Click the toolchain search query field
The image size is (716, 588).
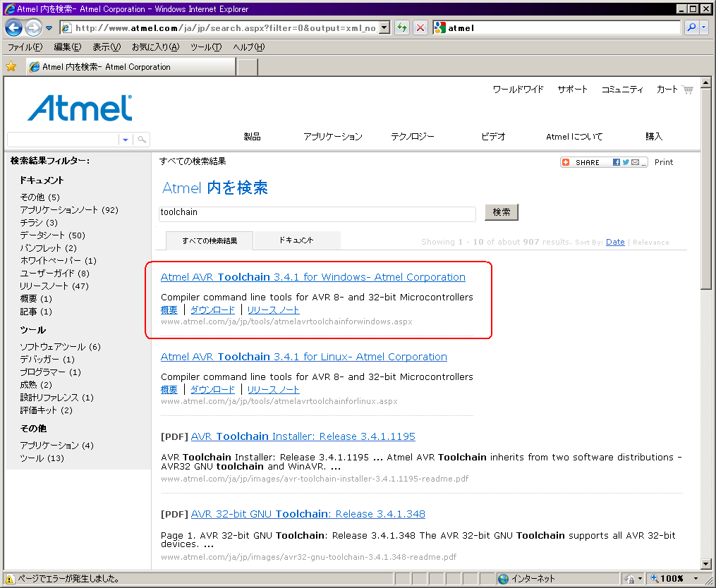coord(317,213)
